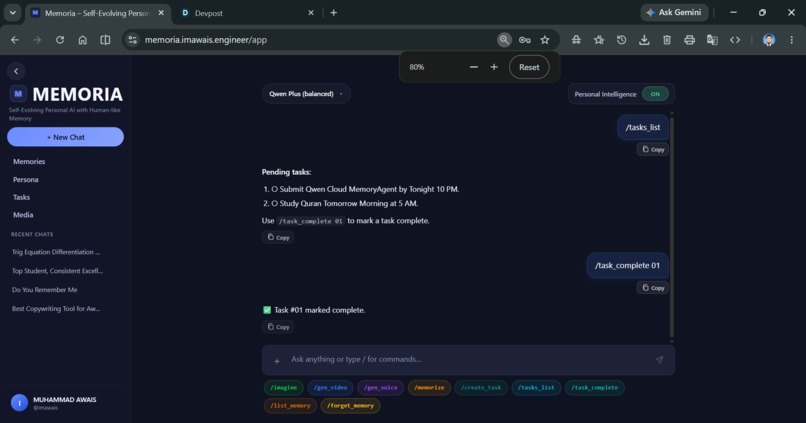Insert the /memorize command chip
This screenshot has height=423, width=806.
pyautogui.click(x=429, y=388)
